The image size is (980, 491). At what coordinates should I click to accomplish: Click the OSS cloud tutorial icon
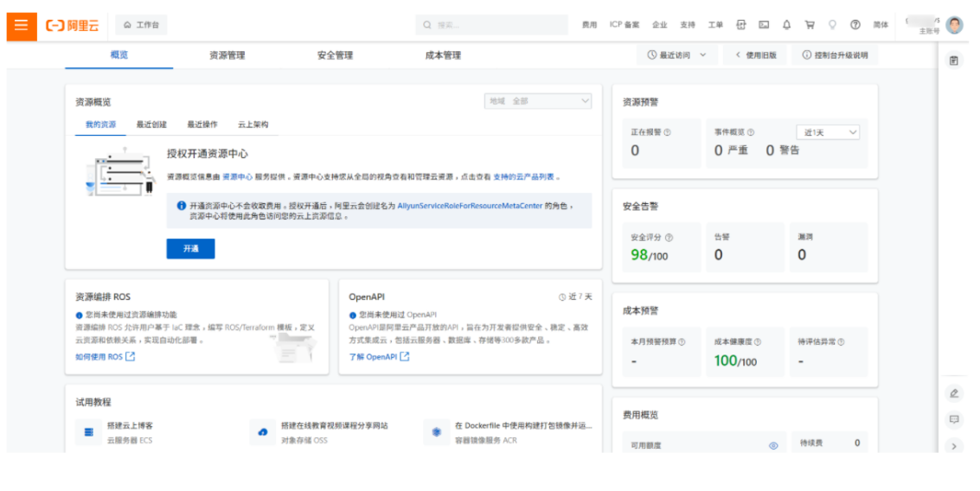(262, 431)
